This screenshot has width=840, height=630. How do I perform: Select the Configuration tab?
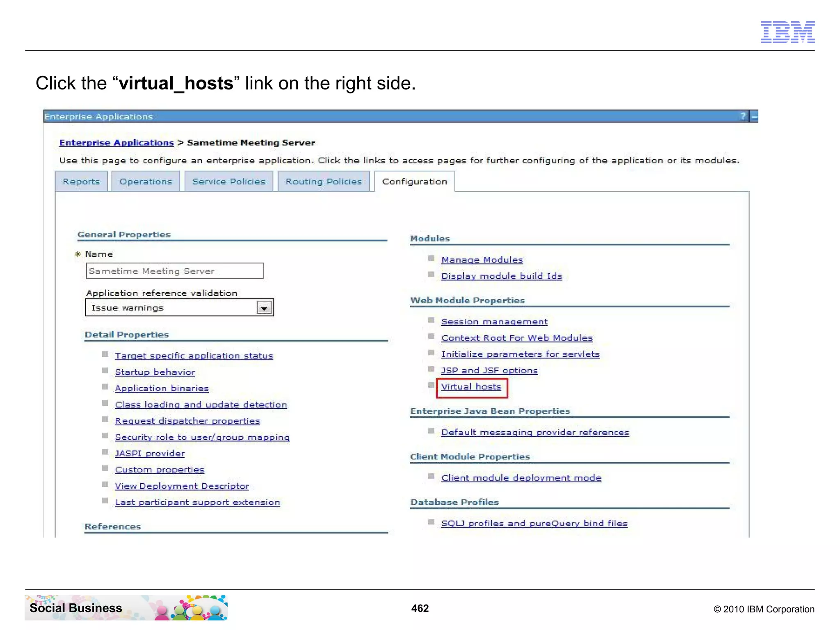415,182
